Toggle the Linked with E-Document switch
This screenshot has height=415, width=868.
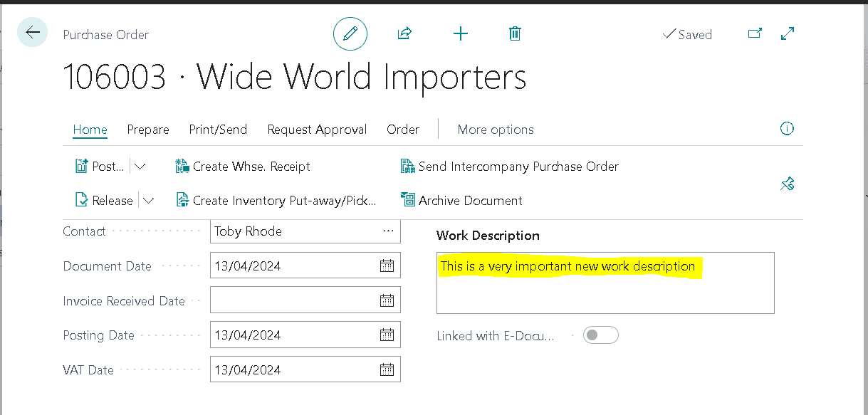click(600, 335)
